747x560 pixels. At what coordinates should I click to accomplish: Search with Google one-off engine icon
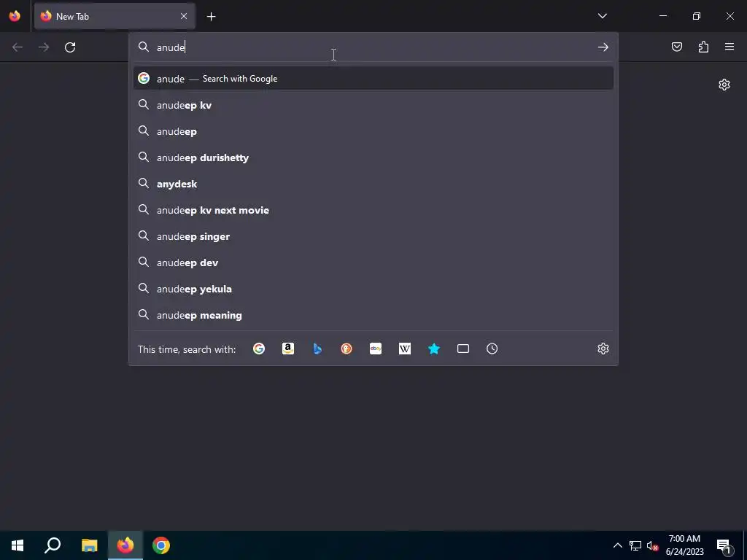[x=259, y=349]
